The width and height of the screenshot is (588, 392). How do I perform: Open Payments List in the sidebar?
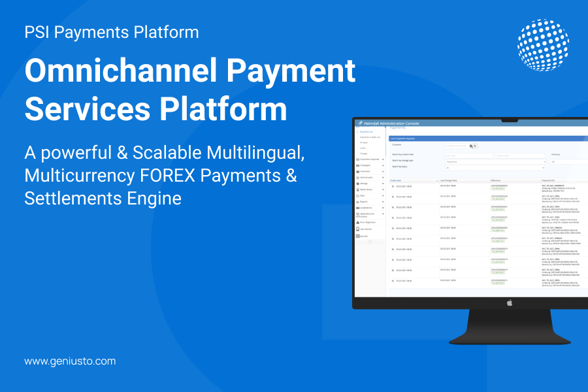(367, 132)
